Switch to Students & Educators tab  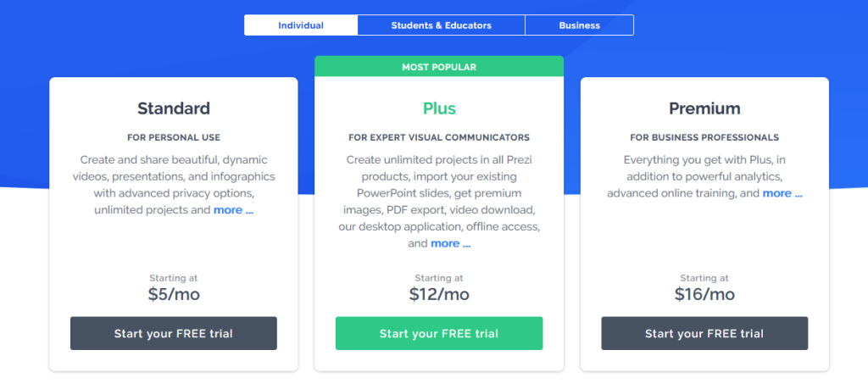pos(441,25)
